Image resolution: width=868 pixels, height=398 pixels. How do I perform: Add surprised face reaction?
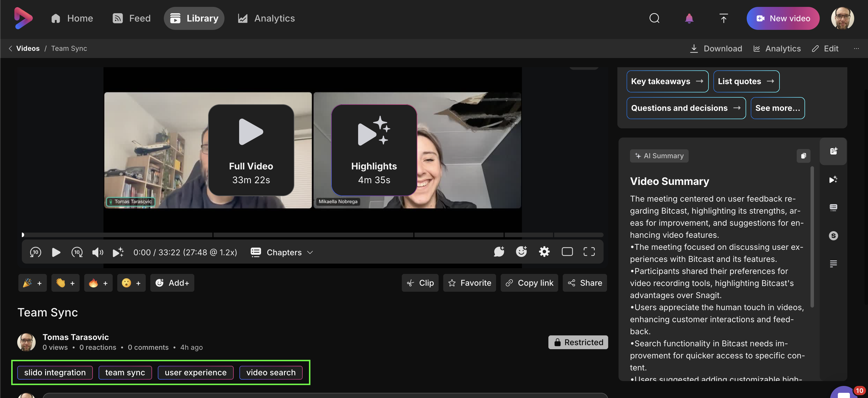131,283
